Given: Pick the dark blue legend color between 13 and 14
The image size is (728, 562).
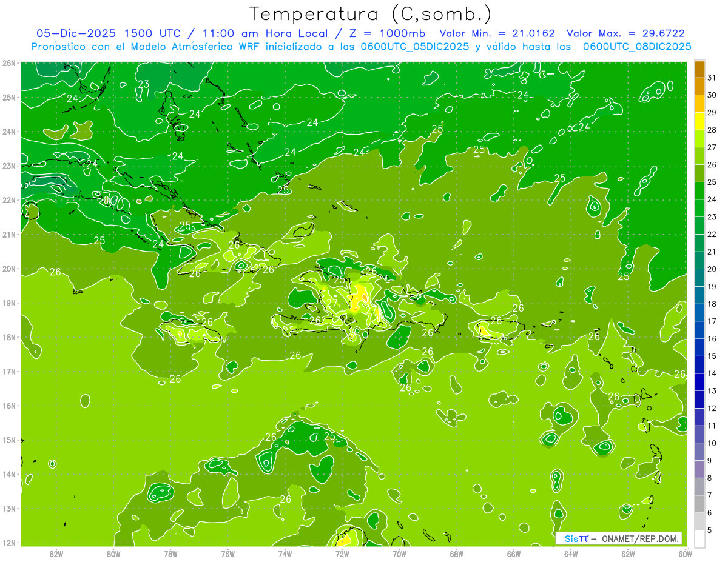Looking at the screenshot, I should pyautogui.click(x=699, y=382).
